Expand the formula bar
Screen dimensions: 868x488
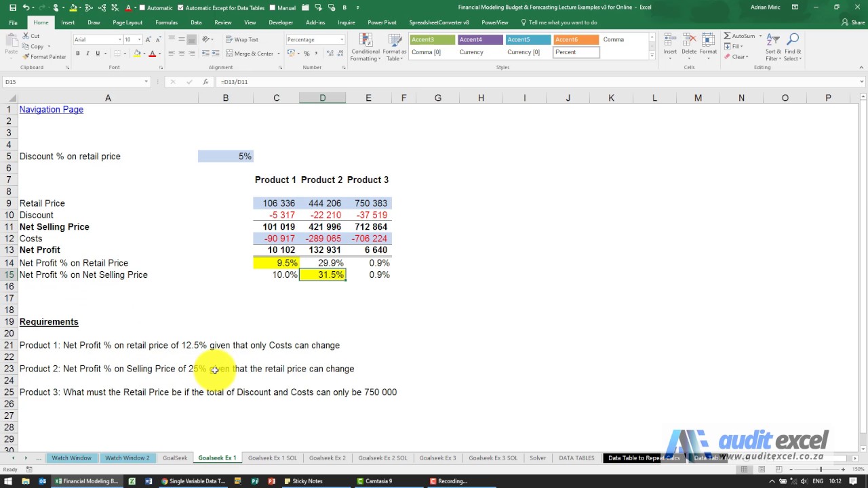point(861,82)
